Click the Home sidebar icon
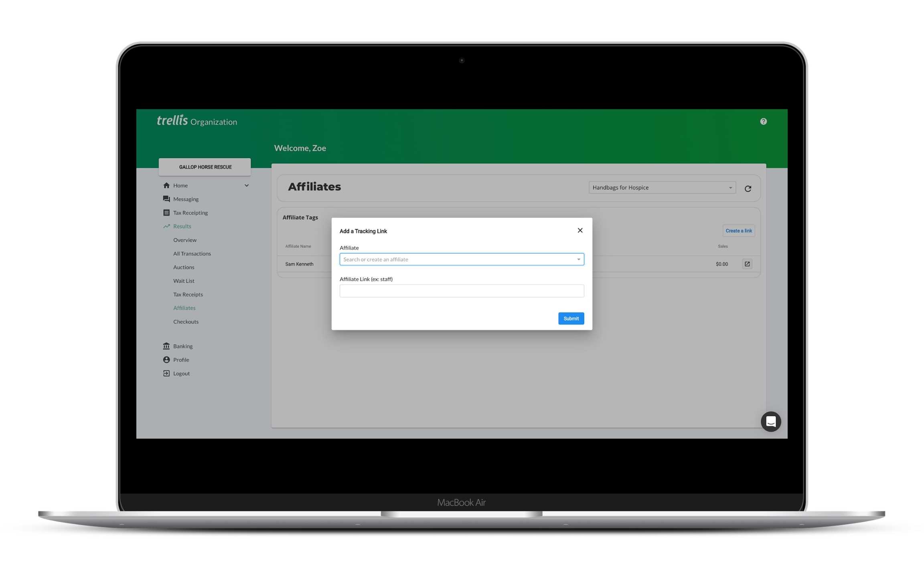 (x=166, y=185)
